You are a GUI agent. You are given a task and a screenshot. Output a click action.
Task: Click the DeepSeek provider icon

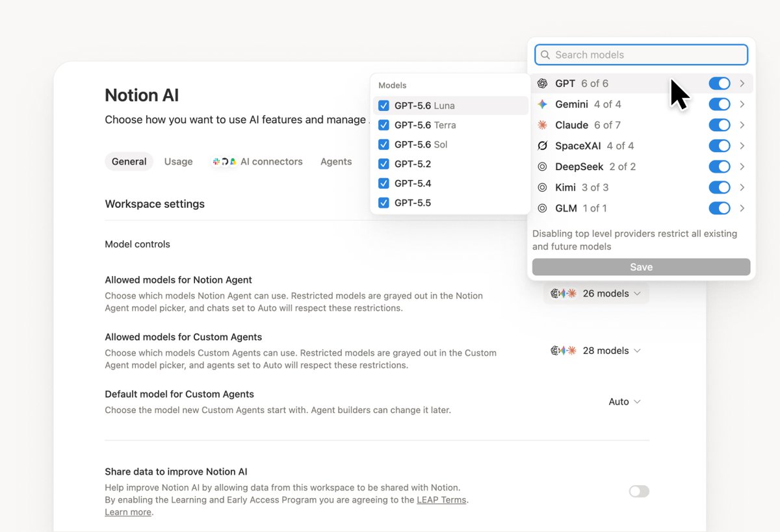pyautogui.click(x=542, y=166)
